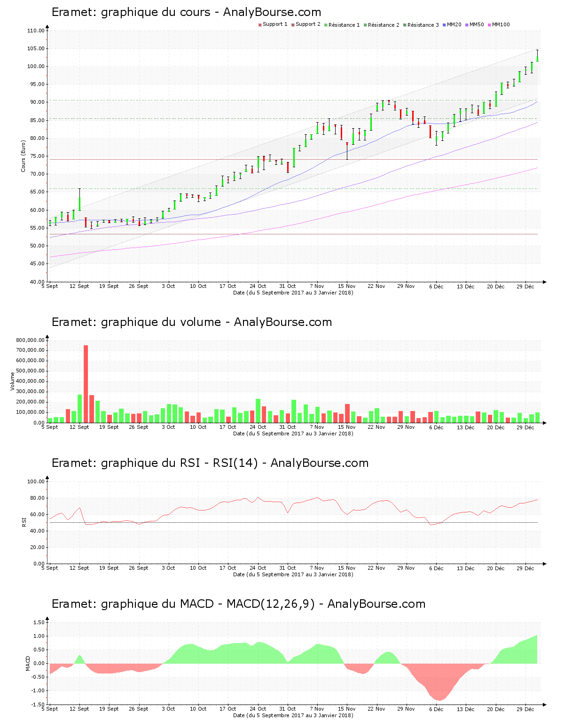Click the date range caption under the price chart
The width and height of the screenshot is (564, 728).
(293, 293)
